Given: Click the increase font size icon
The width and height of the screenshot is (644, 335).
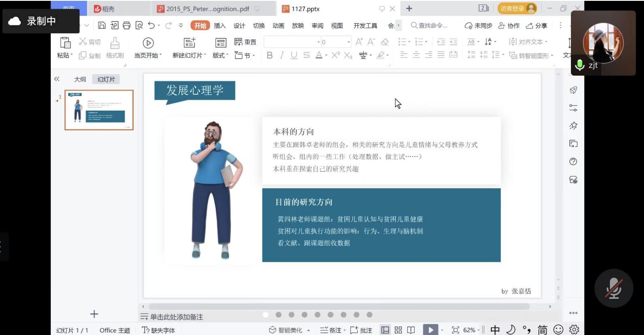Looking at the screenshot, I should click(x=359, y=42).
